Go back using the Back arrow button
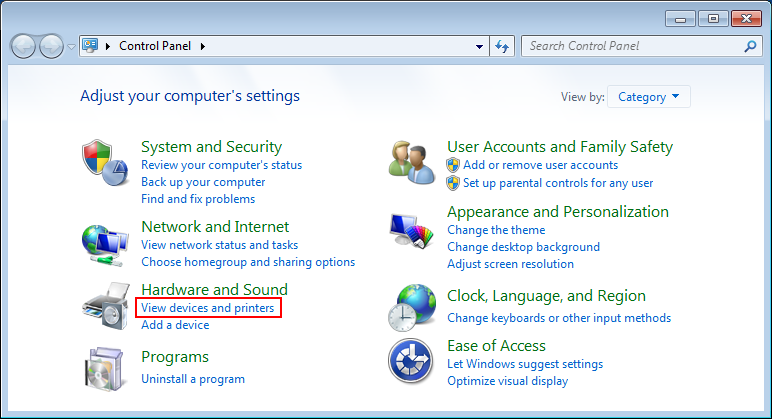772x419 pixels. (24, 46)
